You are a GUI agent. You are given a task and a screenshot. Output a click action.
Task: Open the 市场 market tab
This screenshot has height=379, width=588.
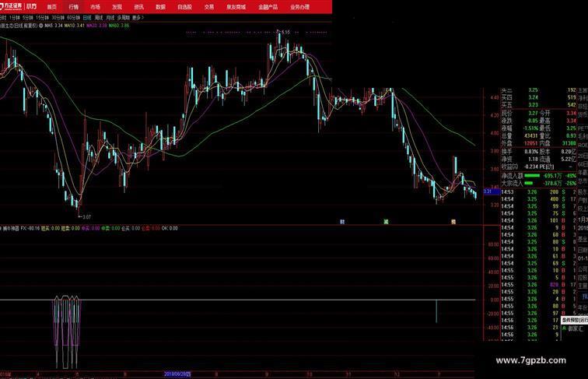point(95,7)
